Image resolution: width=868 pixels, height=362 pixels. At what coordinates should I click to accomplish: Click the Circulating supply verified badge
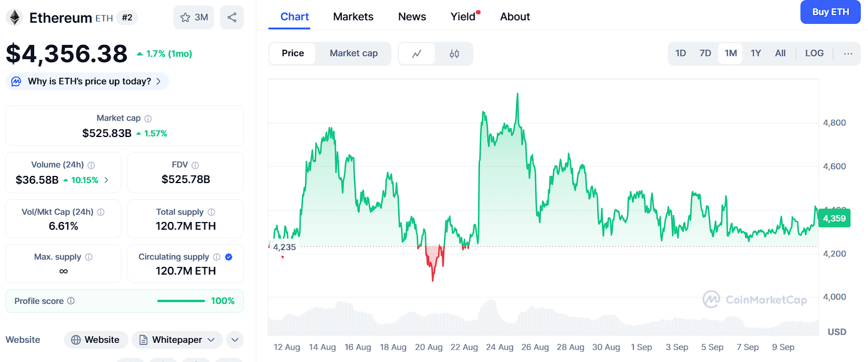229,257
